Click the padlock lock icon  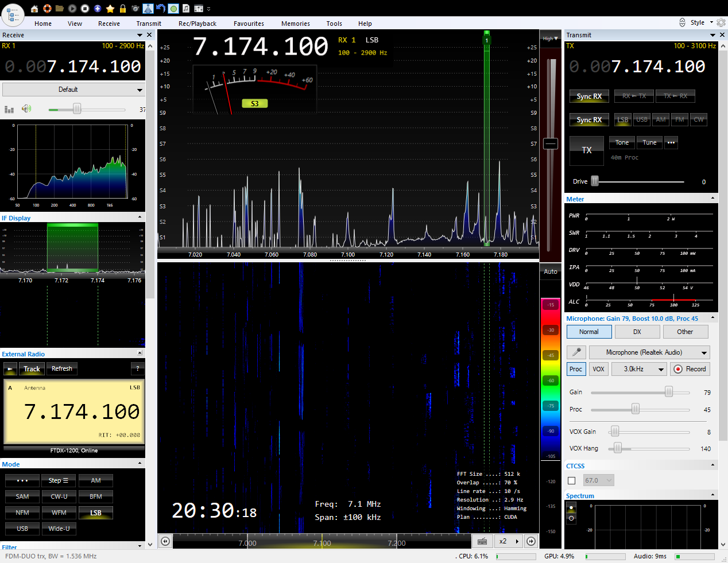(x=123, y=9)
